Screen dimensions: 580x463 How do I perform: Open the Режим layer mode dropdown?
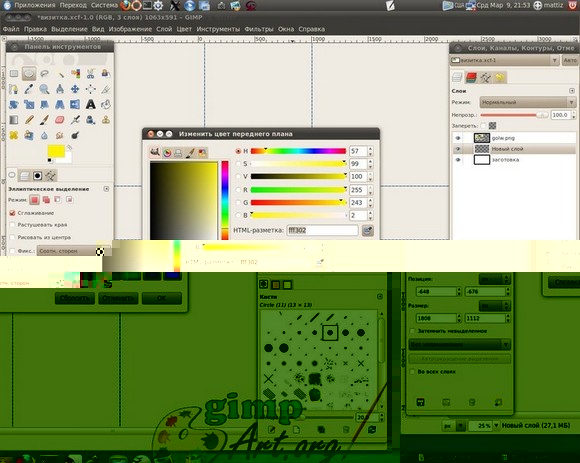(528, 102)
